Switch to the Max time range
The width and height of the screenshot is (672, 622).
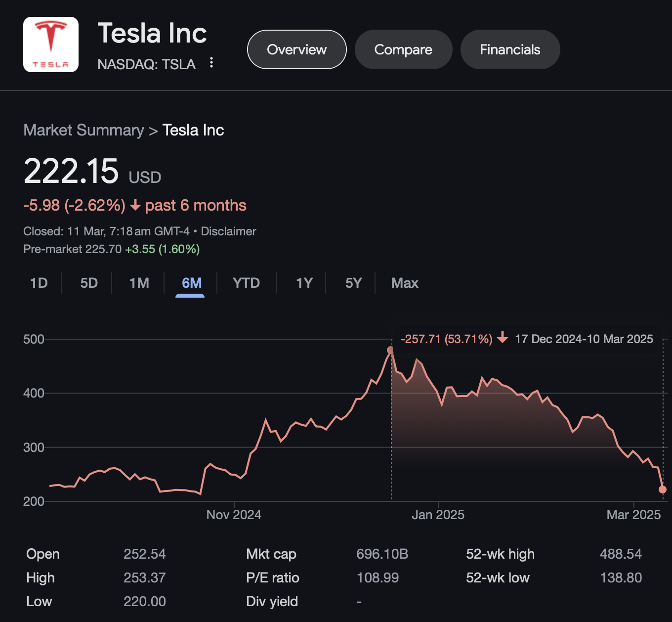click(404, 283)
